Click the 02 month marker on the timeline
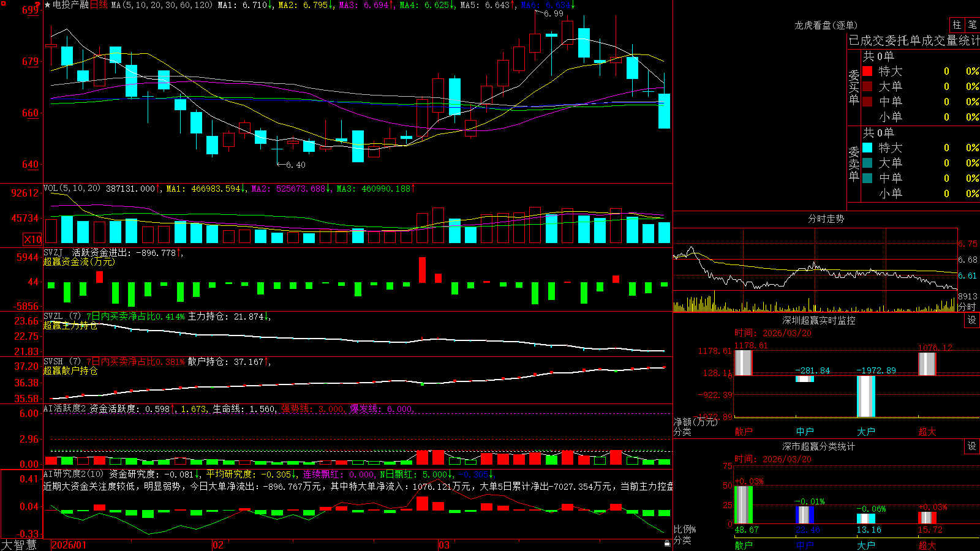The width and height of the screenshot is (980, 551). [x=218, y=545]
